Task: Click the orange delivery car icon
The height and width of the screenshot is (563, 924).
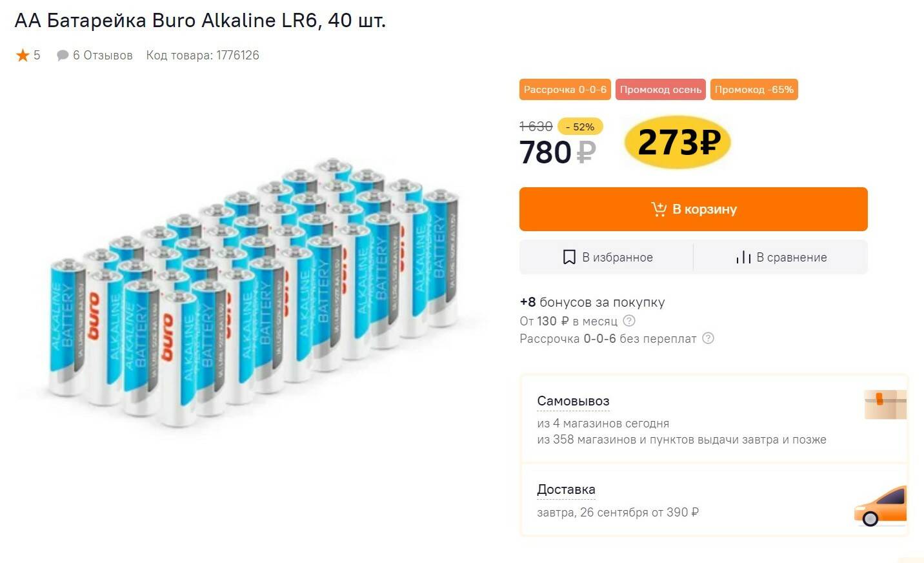Action: [880, 506]
